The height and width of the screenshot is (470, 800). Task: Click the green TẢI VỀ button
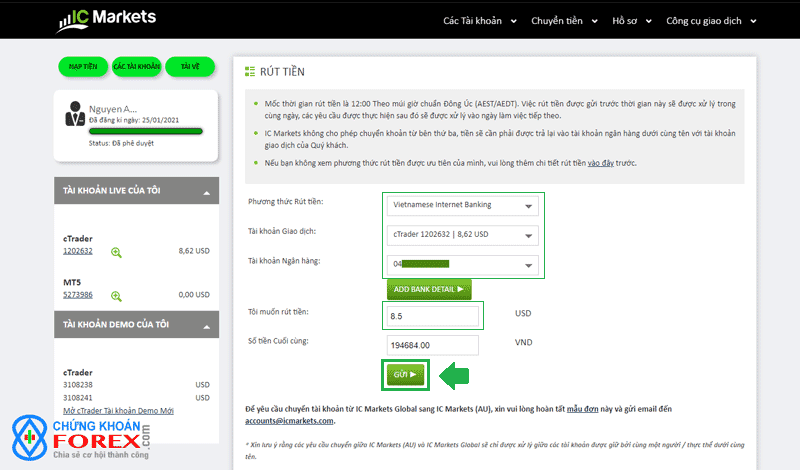pyautogui.click(x=190, y=66)
